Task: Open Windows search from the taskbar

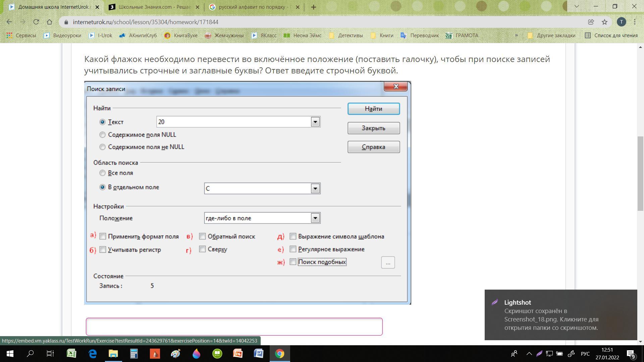Action: coord(30,354)
